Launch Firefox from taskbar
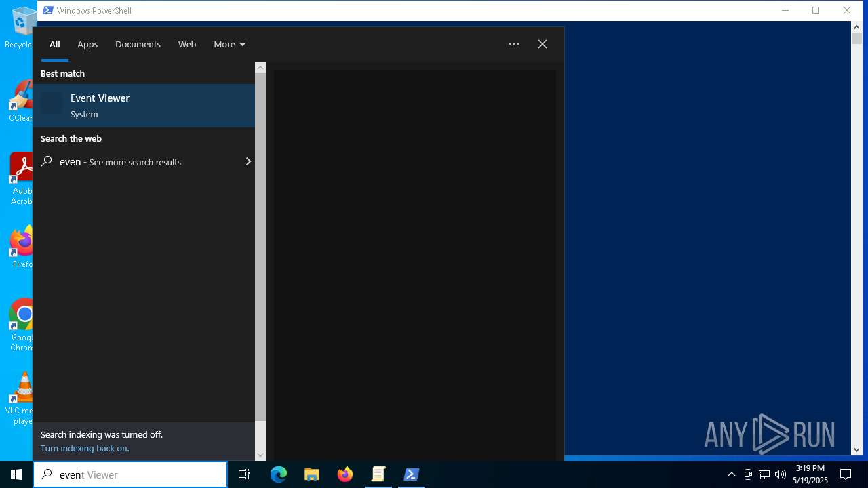Screen dimensions: 868x488 click(x=345, y=474)
